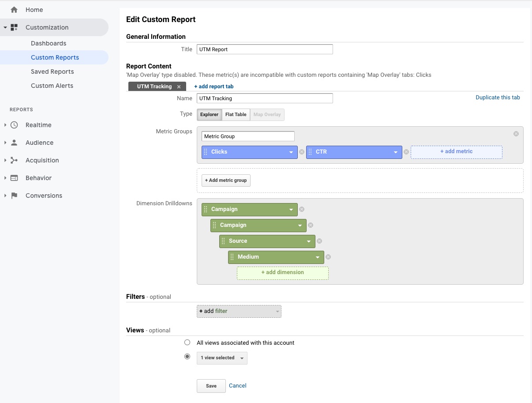The width and height of the screenshot is (532, 403).
Task: Select the '1 view selected' radio button
Action: (x=187, y=357)
